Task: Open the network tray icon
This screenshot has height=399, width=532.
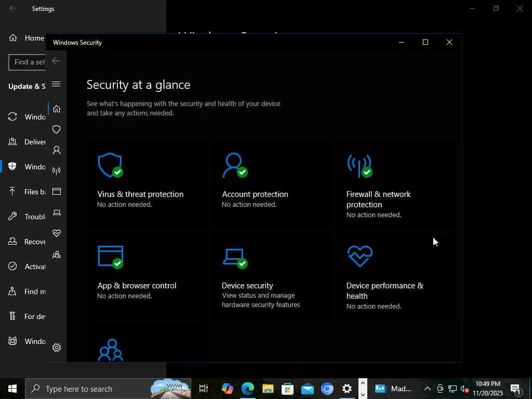Action: point(453,389)
